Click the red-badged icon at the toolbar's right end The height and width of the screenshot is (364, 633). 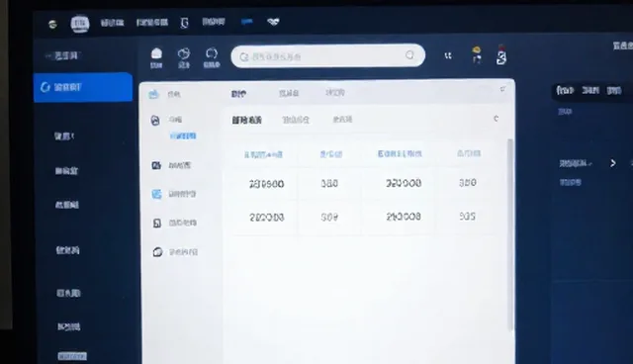point(501,55)
